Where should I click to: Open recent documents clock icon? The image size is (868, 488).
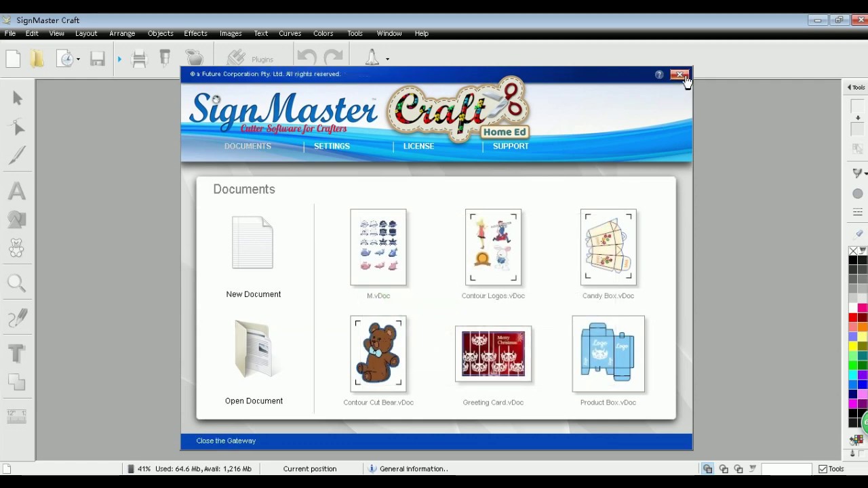[x=66, y=59]
